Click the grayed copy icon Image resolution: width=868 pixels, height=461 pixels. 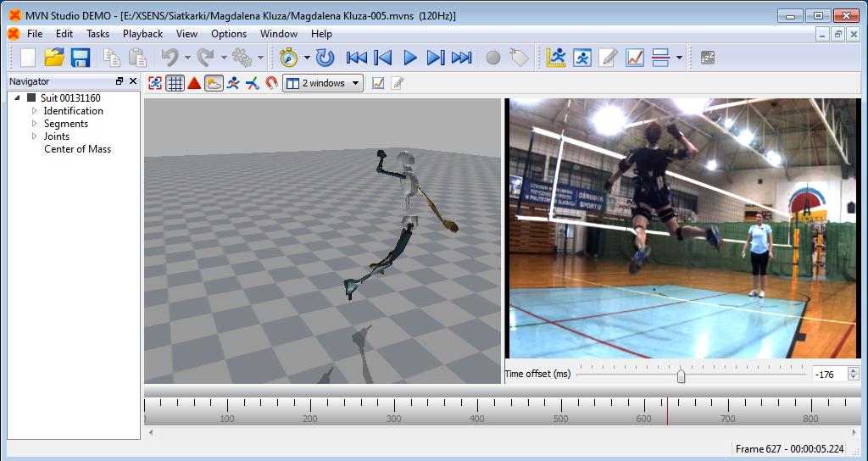(112, 57)
